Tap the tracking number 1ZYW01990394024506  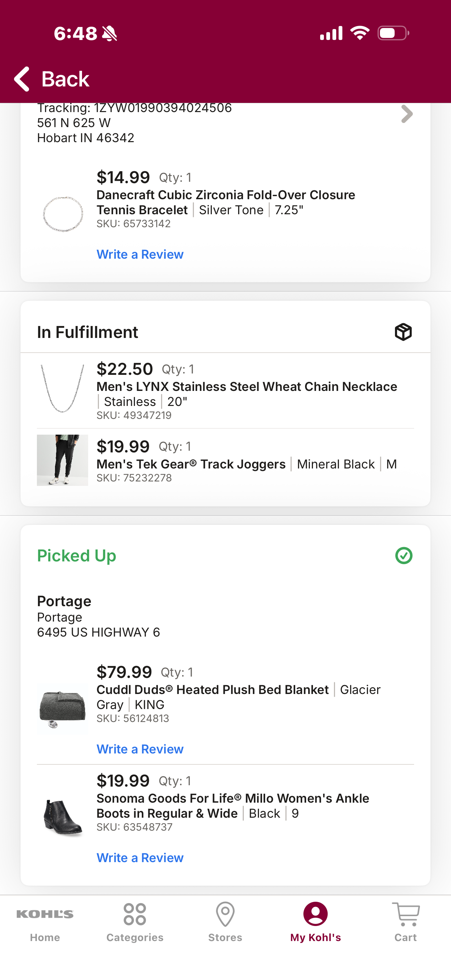pyautogui.click(x=163, y=108)
